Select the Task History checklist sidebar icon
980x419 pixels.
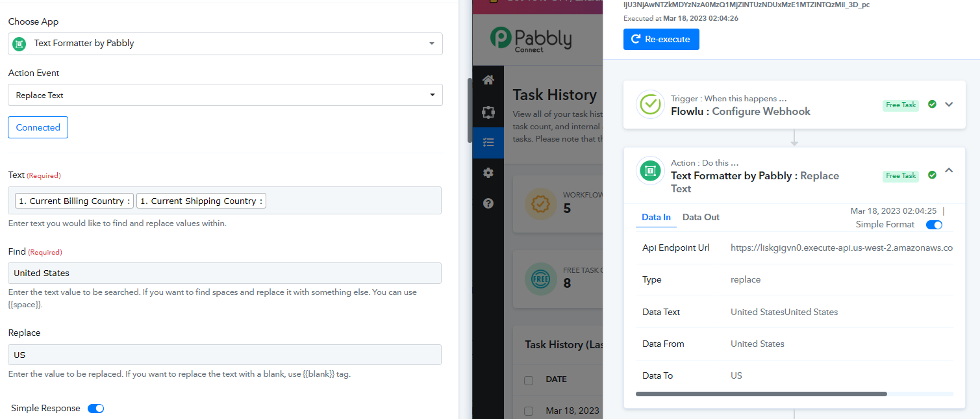click(488, 142)
